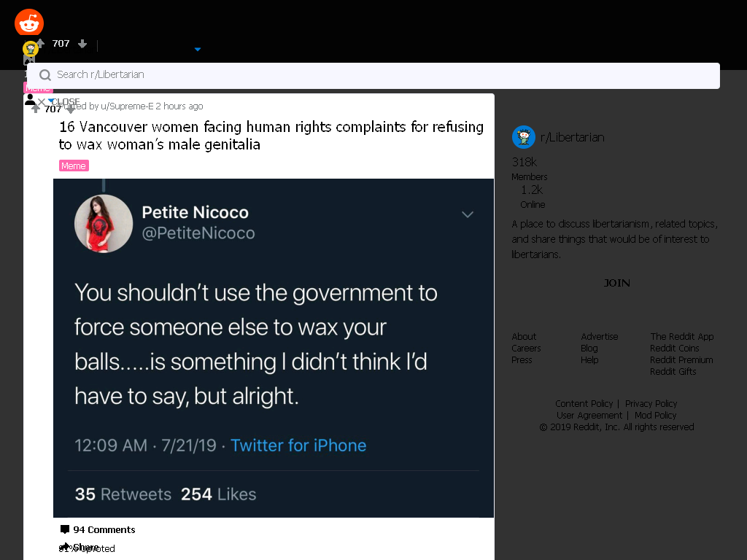747x560 pixels.
Task: Click the user profile silhouette icon
Action: (30, 99)
